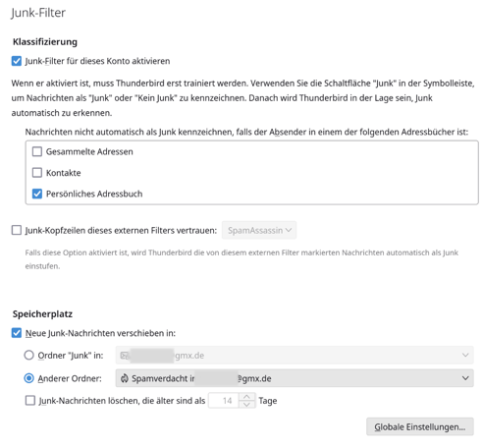Open the Junk folder account dropdown
The image size is (483, 448).
295,356
